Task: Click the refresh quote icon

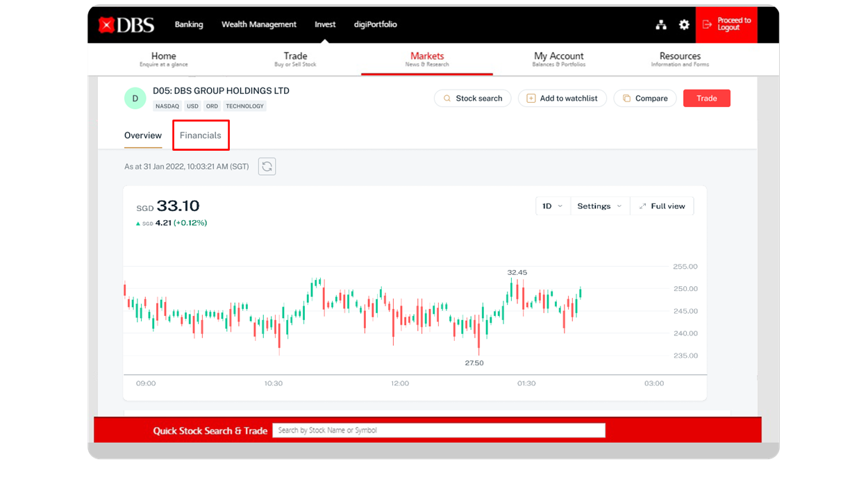Action: [267, 167]
